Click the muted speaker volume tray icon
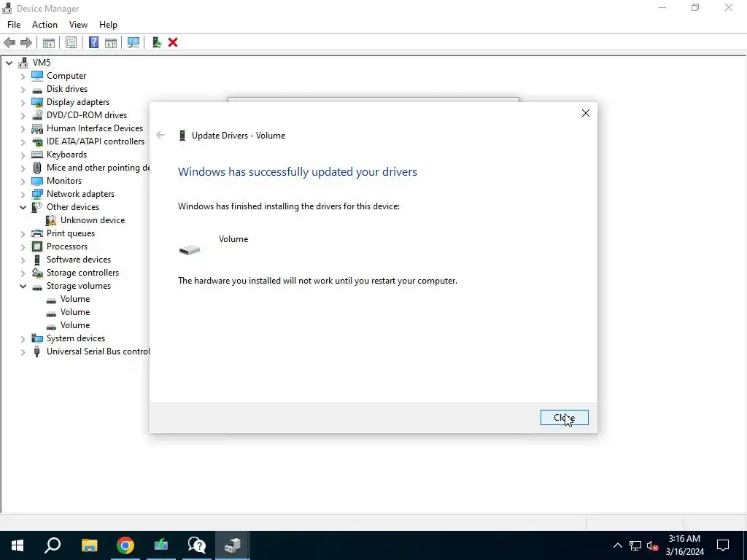The image size is (747, 560). tap(653, 545)
